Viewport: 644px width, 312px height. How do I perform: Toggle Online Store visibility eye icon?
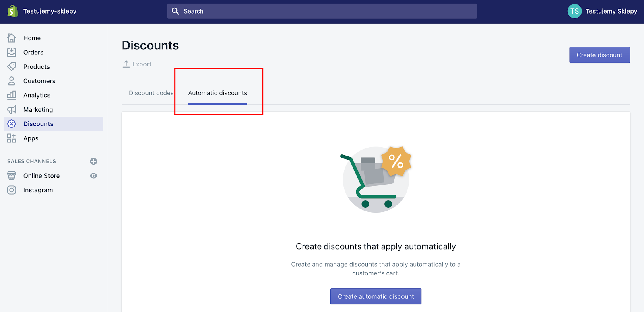tap(93, 176)
